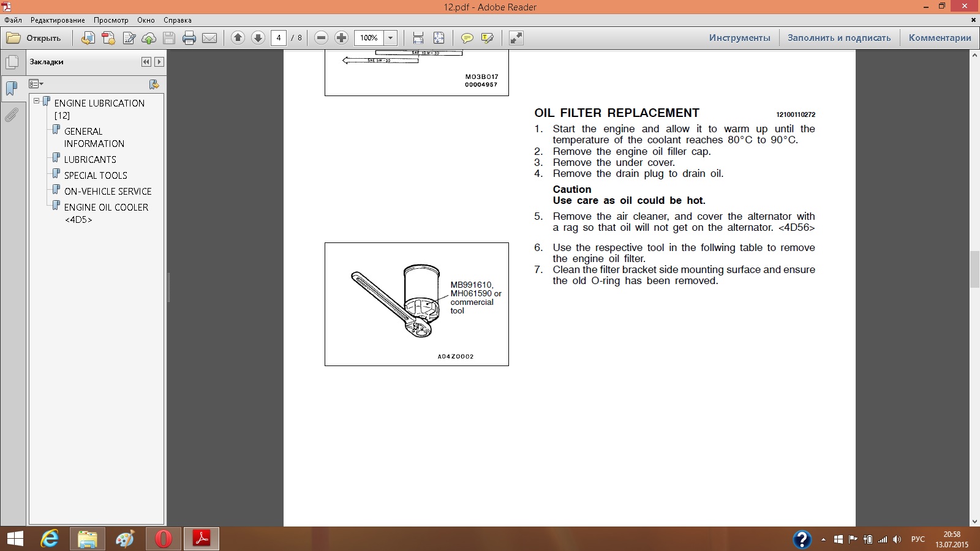Open the Заполнить и подписать pane
Viewport: 980px width, 551px height.
pos(839,38)
